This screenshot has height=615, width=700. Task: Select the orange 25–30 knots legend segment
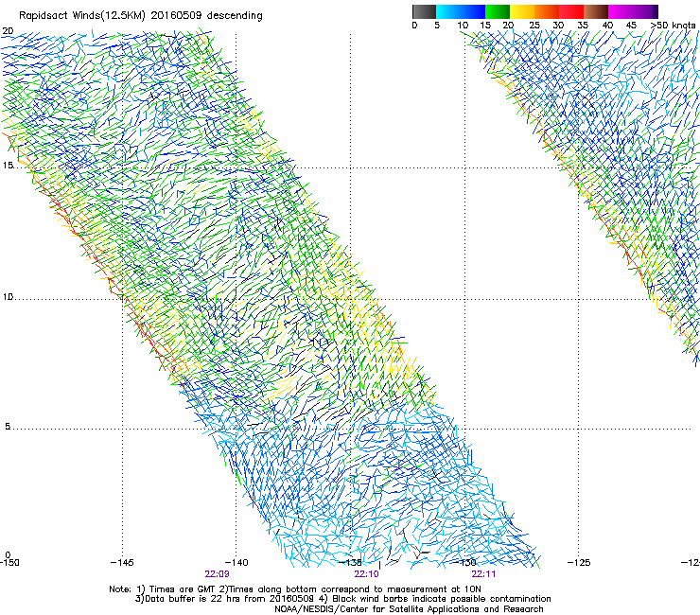[547, 11]
